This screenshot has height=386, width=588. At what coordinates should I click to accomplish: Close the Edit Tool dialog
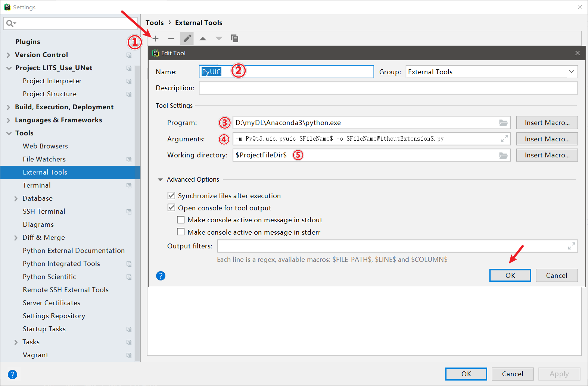point(578,53)
